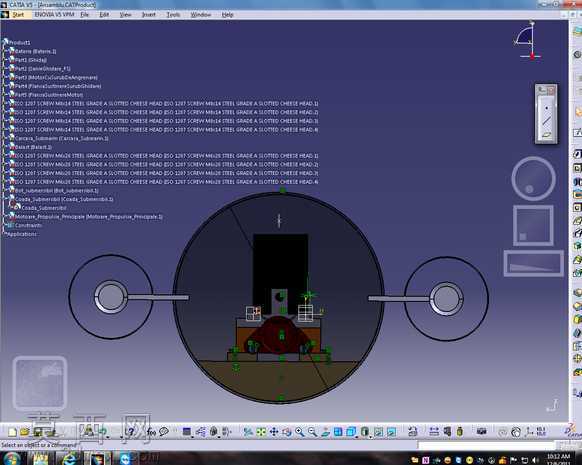
Task: Select the Bot_submersibil tree item
Action: click(x=57, y=190)
